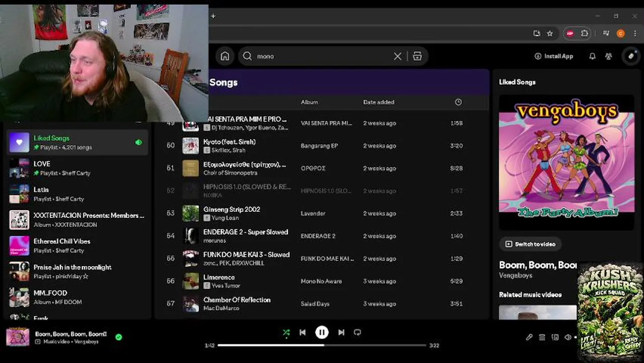This screenshot has height=363, width=644.
Task: Show lyrics with the microphone icon
Action: coord(529,337)
